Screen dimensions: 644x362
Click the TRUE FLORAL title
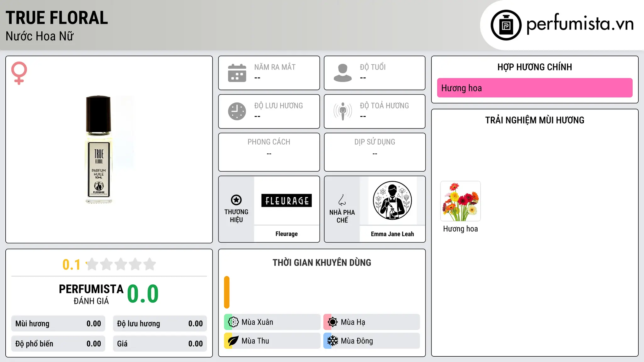point(57,18)
